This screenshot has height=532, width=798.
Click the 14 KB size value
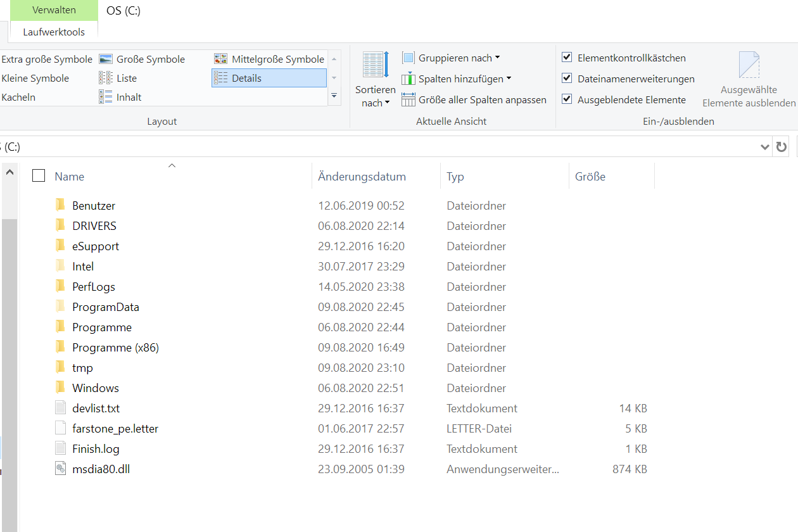point(633,408)
